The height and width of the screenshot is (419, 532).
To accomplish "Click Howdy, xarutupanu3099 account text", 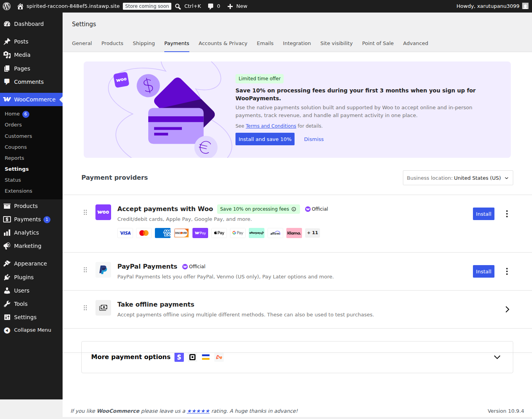I will click(x=488, y=6).
